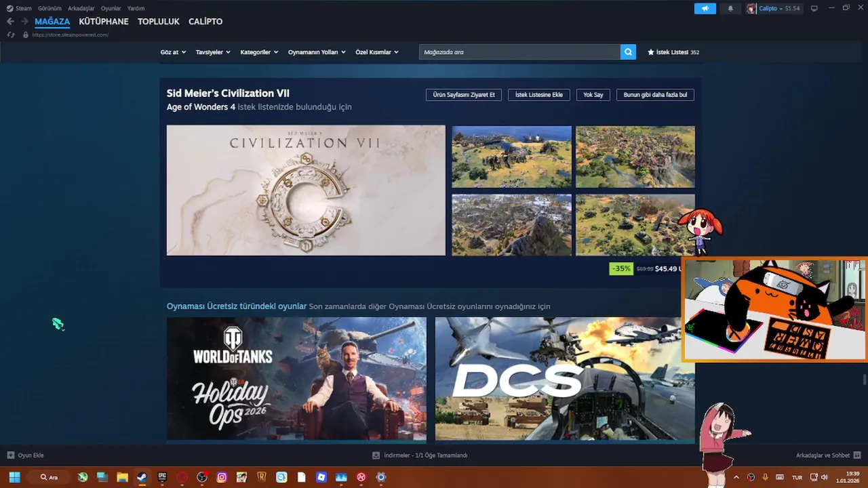The height and width of the screenshot is (488, 868).
Task: Open the Age of Wonders 4 link
Action: click(201, 107)
